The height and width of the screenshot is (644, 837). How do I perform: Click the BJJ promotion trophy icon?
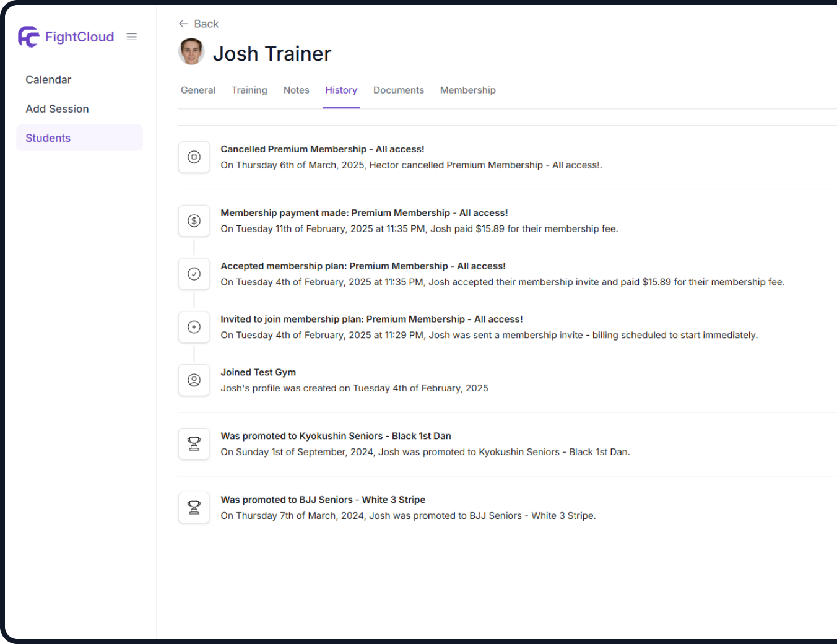194,508
